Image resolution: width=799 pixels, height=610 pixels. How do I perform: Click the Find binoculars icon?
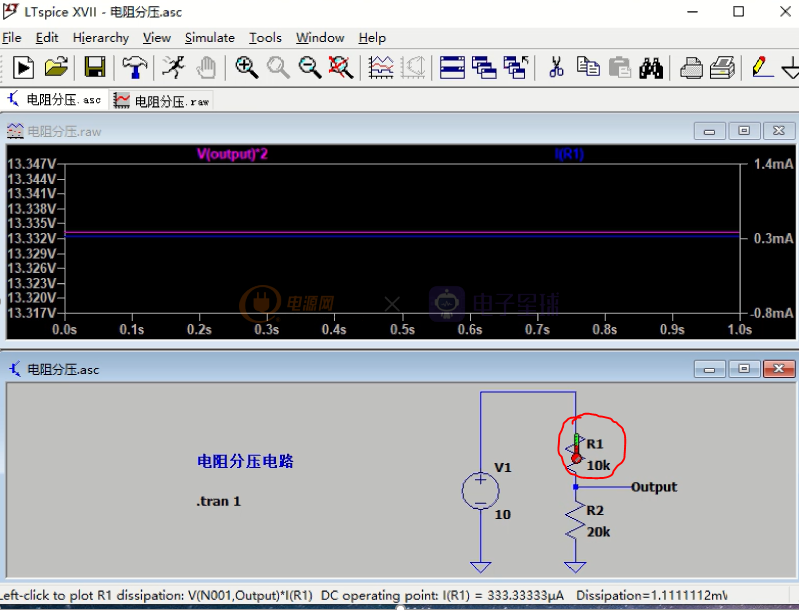pyautogui.click(x=651, y=68)
